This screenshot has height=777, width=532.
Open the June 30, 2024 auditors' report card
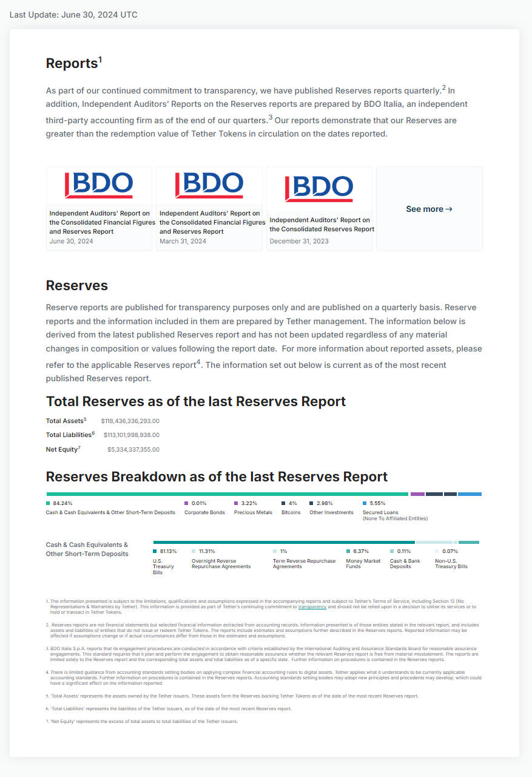pos(99,209)
